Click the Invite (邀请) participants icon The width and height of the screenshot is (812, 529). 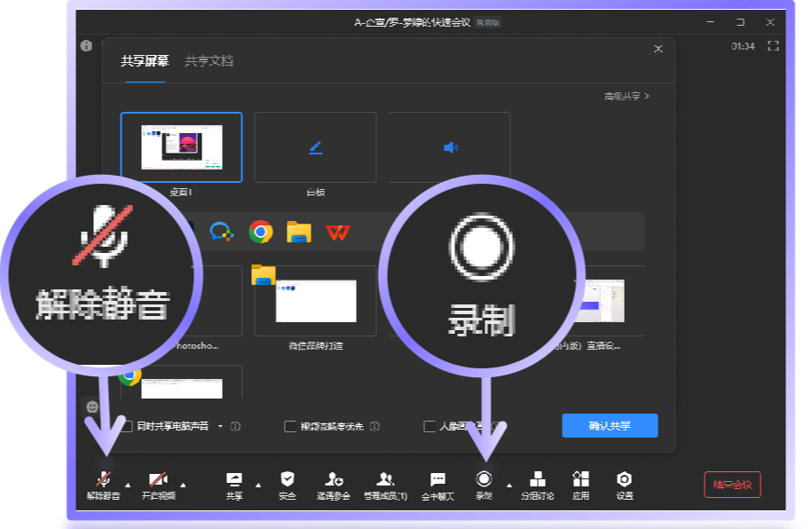coord(334,479)
